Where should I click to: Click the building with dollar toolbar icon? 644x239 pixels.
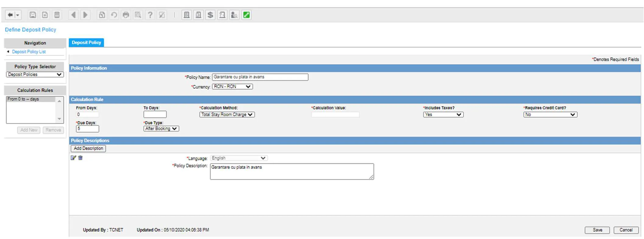187,15
